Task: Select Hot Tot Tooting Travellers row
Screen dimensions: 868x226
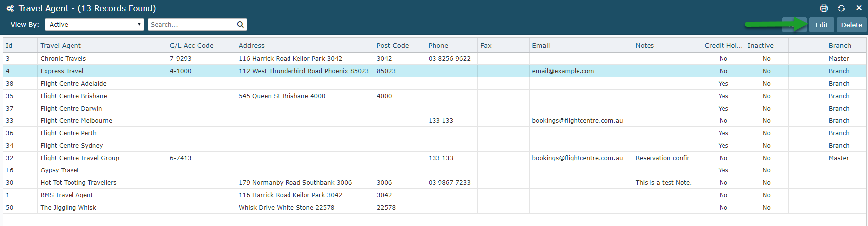Action: (434, 182)
